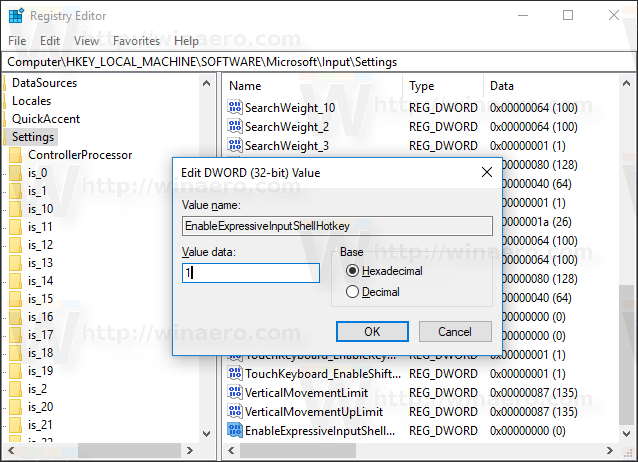
Task: Click the is_12 folder icon
Action: [15, 245]
